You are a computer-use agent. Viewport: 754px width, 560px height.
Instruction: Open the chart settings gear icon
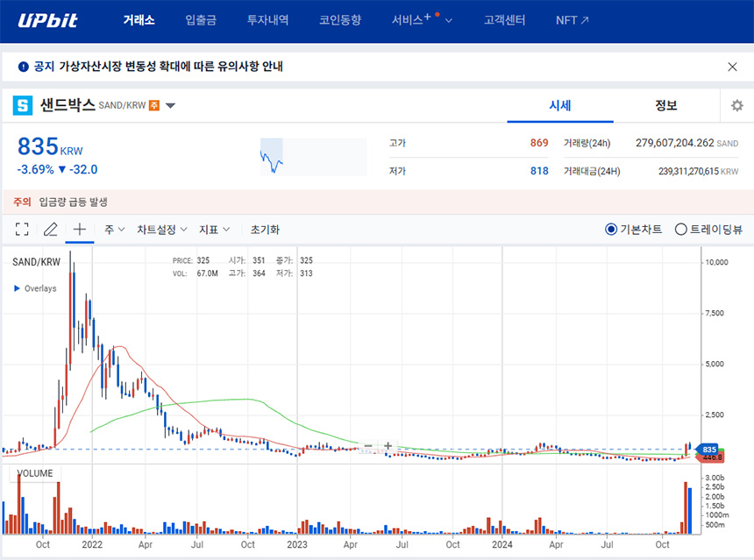(x=736, y=105)
